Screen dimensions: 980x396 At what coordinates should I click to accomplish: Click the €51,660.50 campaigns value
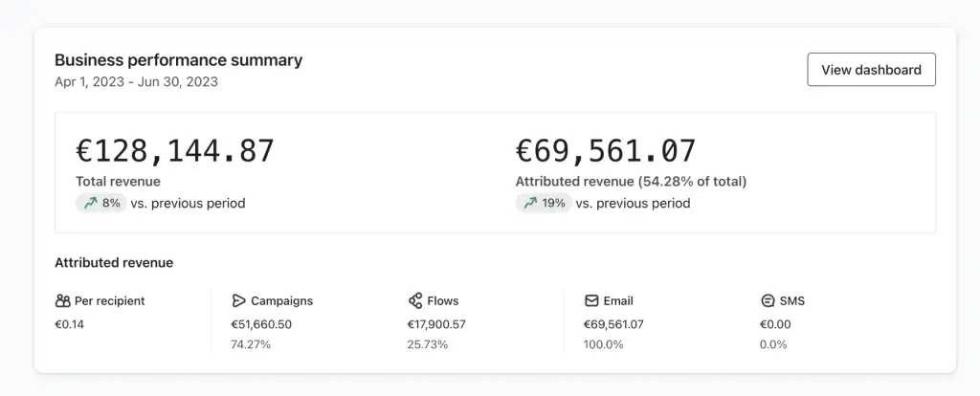[x=261, y=325]
